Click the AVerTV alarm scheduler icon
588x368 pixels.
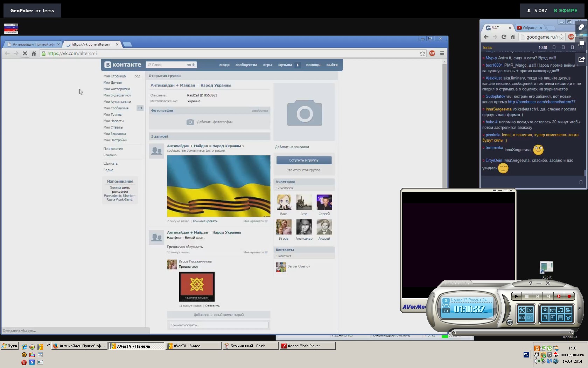click(568, 318)
